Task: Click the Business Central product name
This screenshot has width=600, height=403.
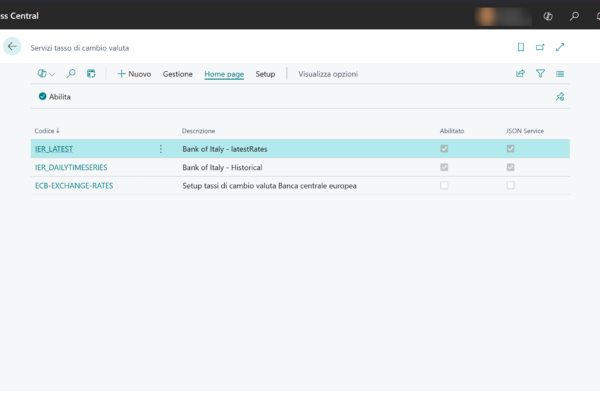Action: [19, 16]
